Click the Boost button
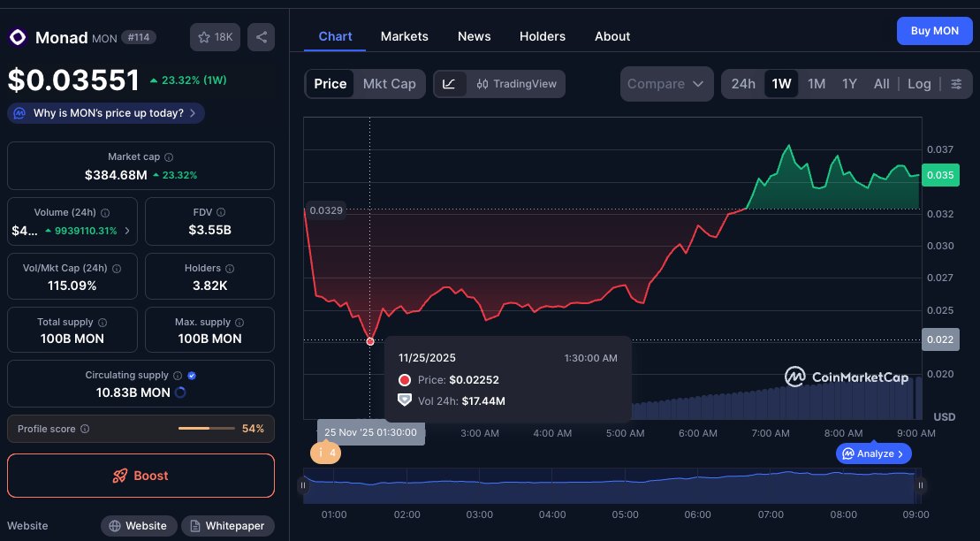 [141, 476]
